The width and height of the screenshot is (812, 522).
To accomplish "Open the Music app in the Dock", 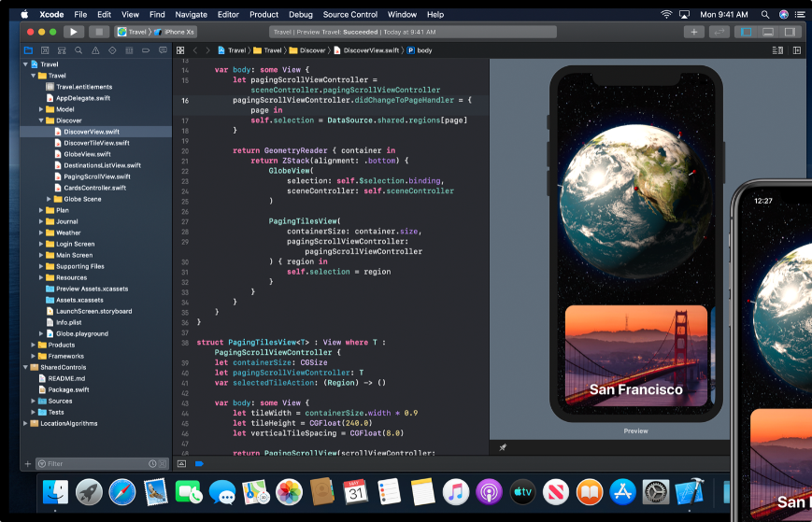I will (x=456, y=491).
